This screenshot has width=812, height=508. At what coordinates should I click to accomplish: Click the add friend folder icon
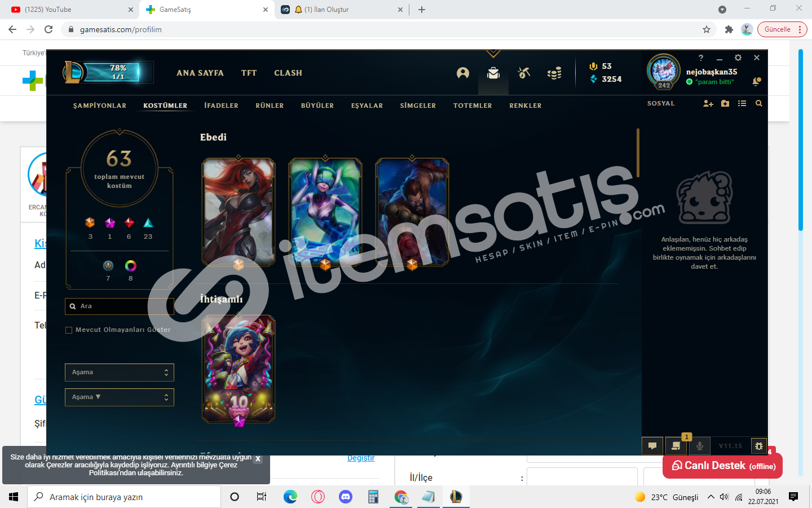pos(725,103)
